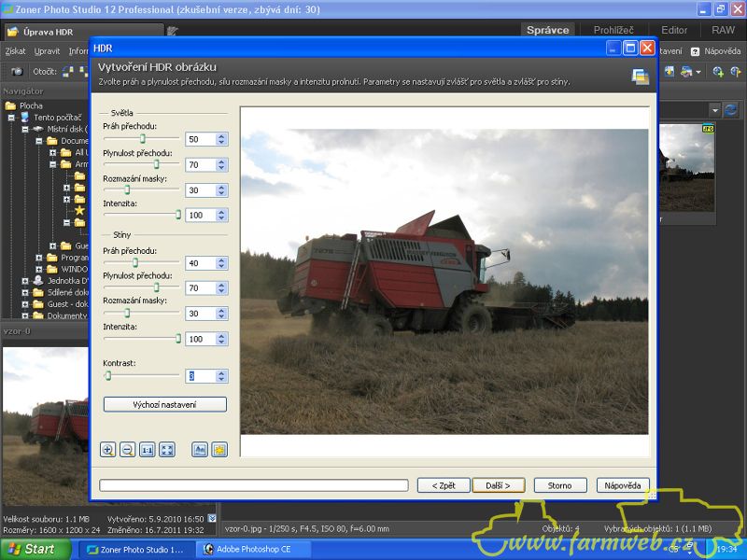Click the zoom out magnifier icon
Viewport: 747px width, 560px height.
pos(127,450)
